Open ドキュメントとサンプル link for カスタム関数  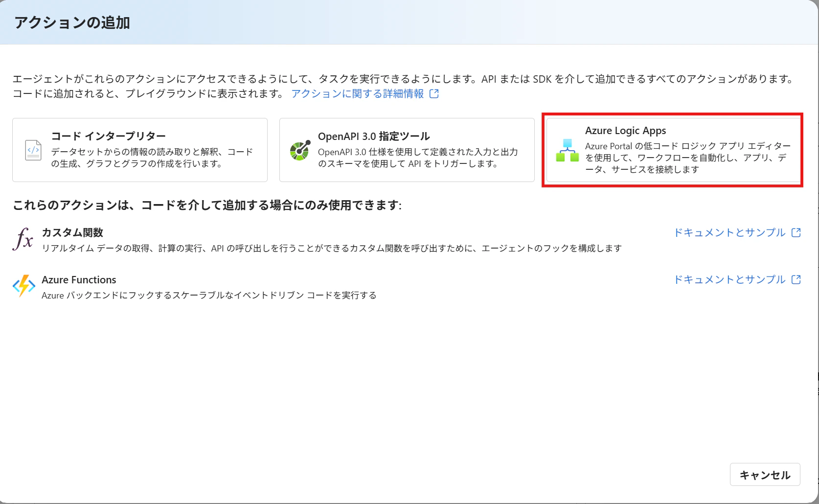[730, 232]
